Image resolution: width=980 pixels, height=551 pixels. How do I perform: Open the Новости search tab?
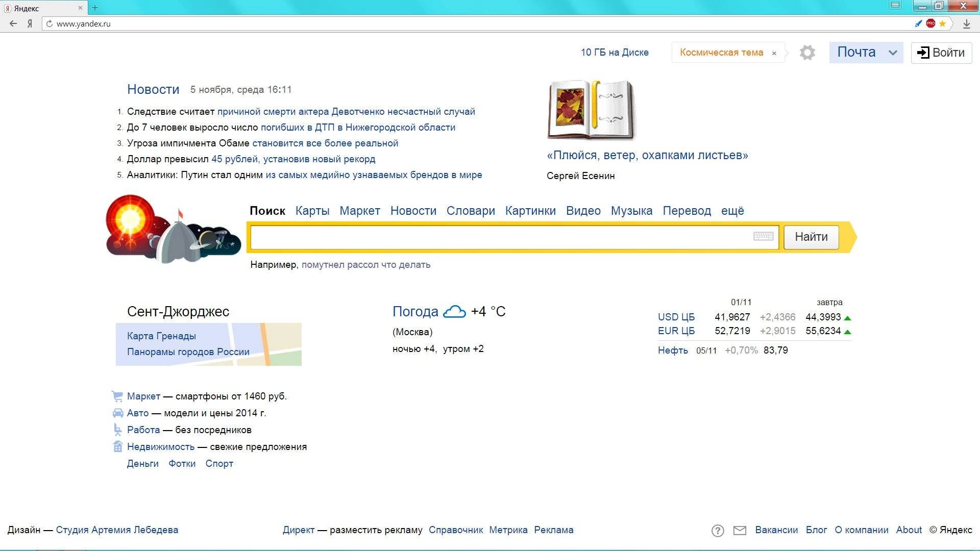point(413,211)
